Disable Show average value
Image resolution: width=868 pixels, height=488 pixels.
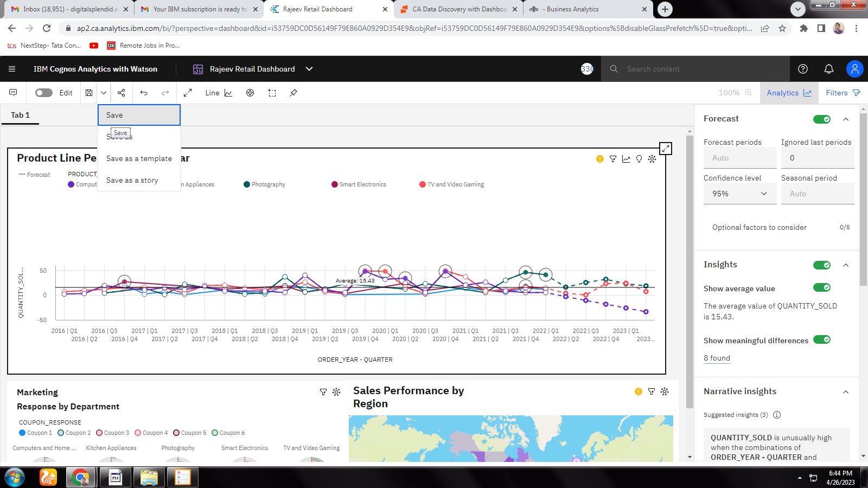click(823, 287)
